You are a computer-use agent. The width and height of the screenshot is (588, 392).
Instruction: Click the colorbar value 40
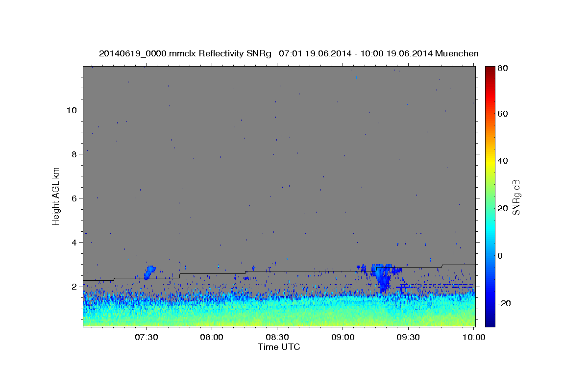(502, 161)
